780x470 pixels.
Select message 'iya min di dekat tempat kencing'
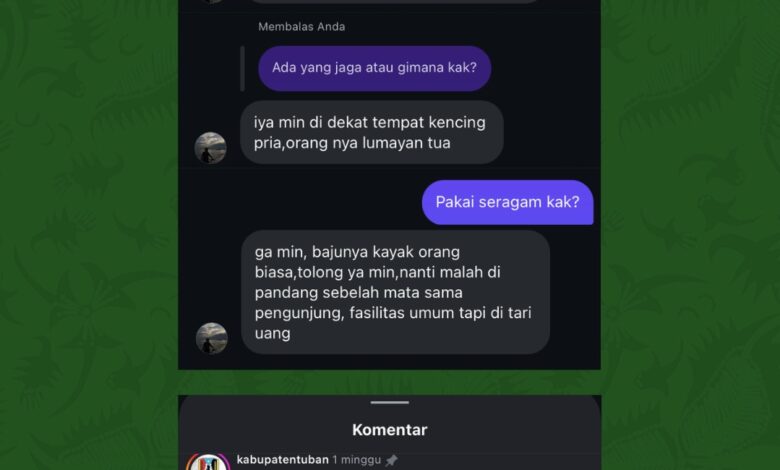(x=372, y=132)
